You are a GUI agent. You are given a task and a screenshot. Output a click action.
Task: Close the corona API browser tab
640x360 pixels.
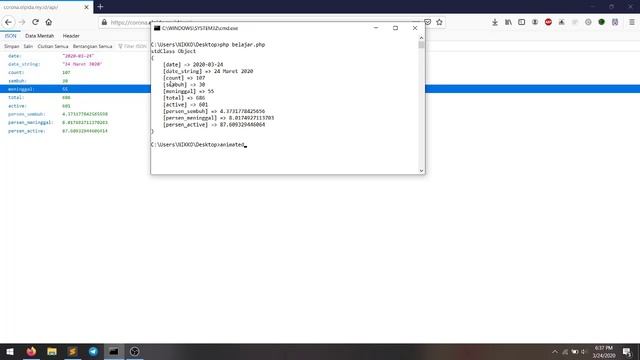(x=87, y=7)
